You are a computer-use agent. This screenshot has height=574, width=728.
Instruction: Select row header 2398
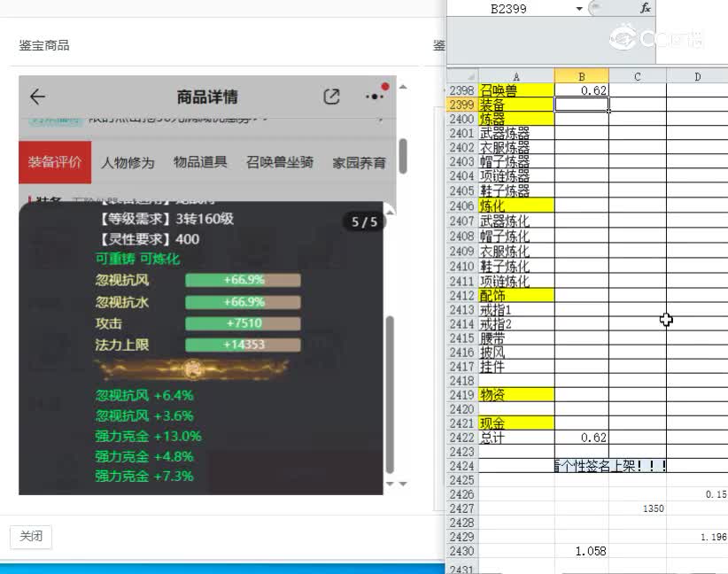(x=462, y=90)
